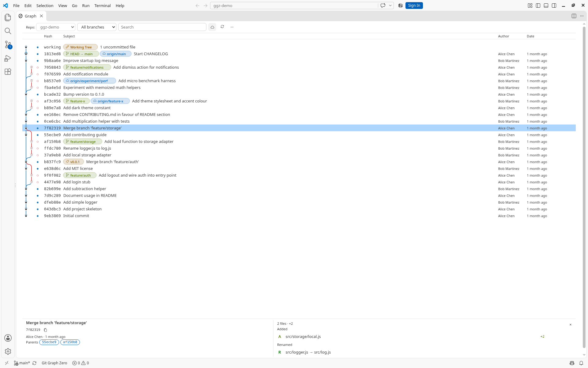Viewport: 588px width, 368px height.
Task: Split the editor to the right
Action: pyautogui.click(x=574, y=16)
